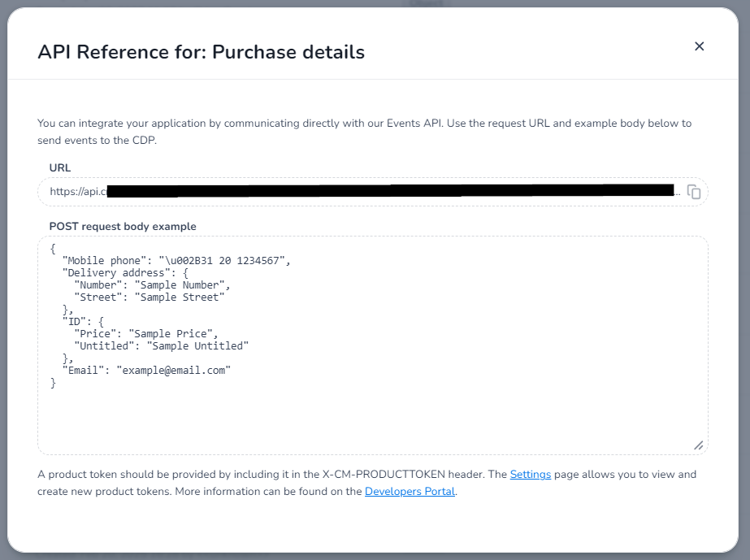
Task: Click the empty area inside request body textarea
Action: click(373, 416)
